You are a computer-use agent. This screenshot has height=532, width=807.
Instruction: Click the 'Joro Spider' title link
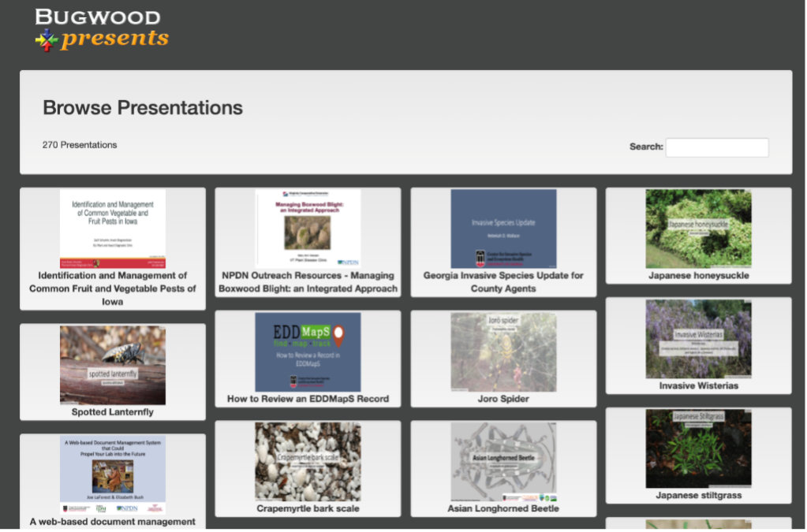(503, 399)
